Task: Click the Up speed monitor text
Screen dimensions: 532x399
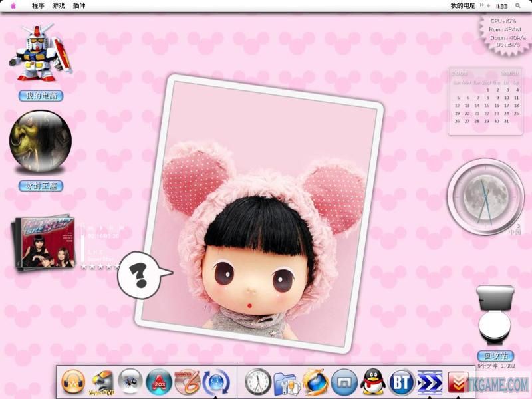Action: click(508, 45)
